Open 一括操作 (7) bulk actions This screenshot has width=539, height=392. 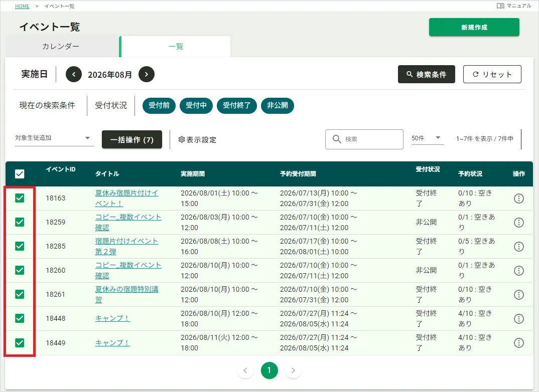pyautogui.click(x=131, y=139)
